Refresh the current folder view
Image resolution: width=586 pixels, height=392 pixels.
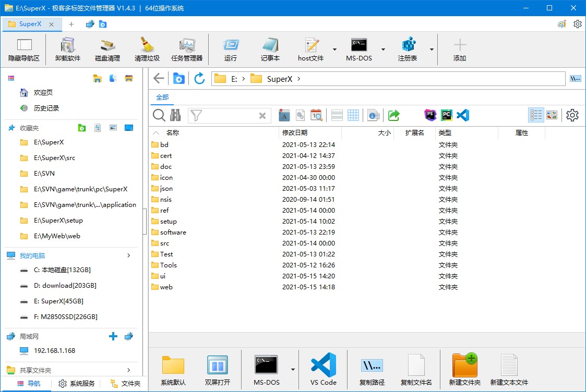199,78
